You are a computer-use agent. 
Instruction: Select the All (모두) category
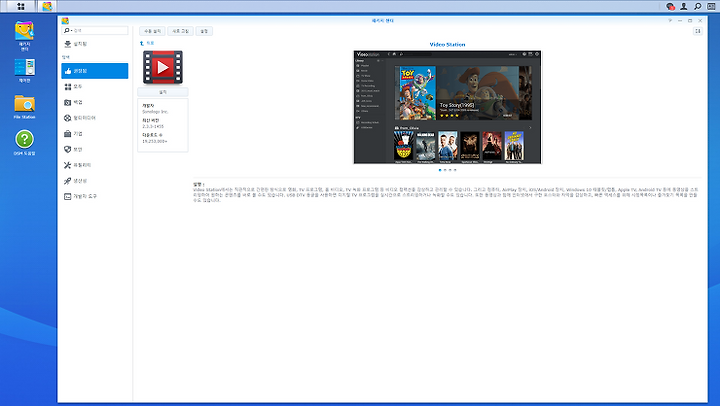click(95, 86)
